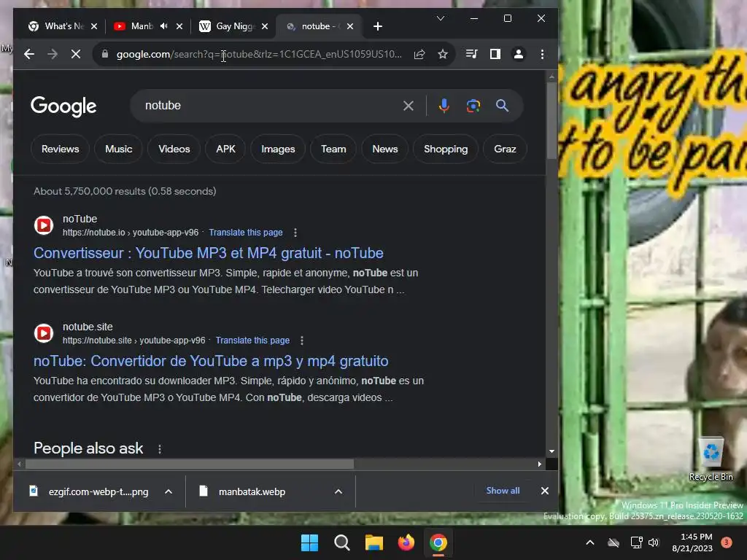Open the Recycle Bin on desktop
The image size is (747, 560).
(x=711, y=459)
